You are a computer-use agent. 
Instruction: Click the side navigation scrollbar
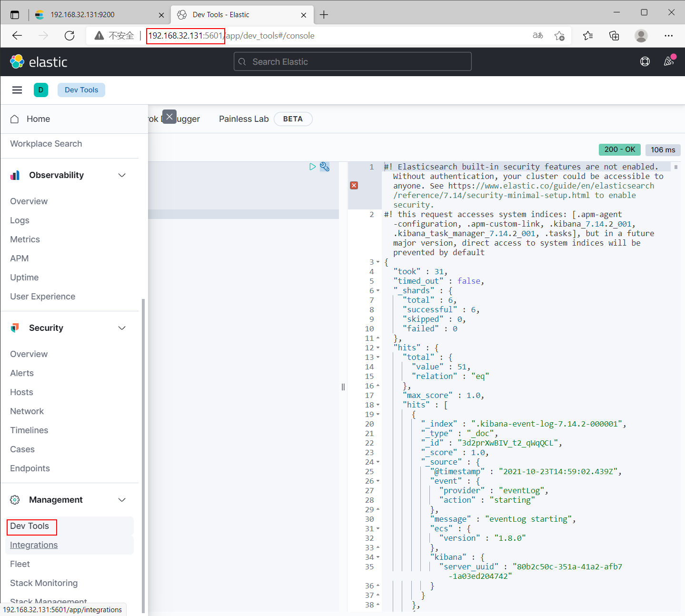[x=143, y=456]
